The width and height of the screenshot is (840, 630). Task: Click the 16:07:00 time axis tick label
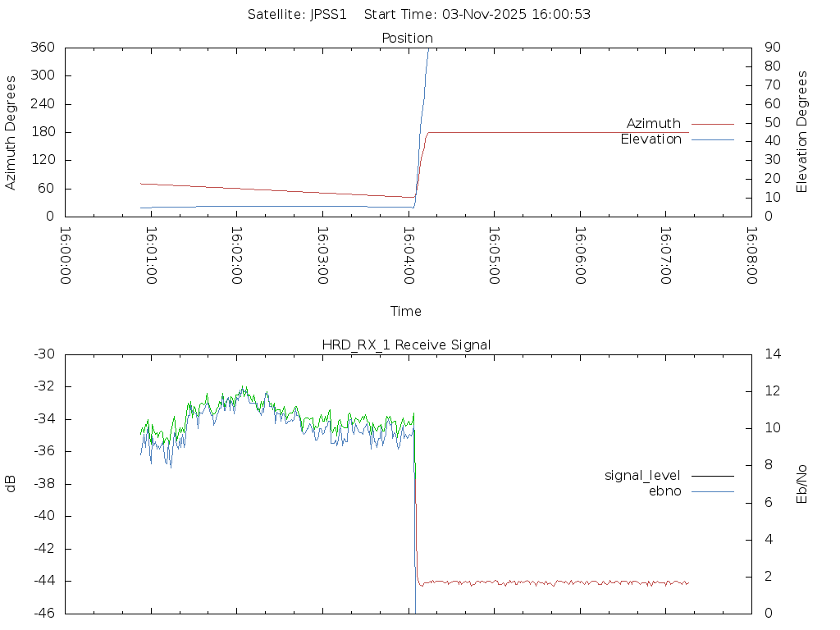coord(665,256)
